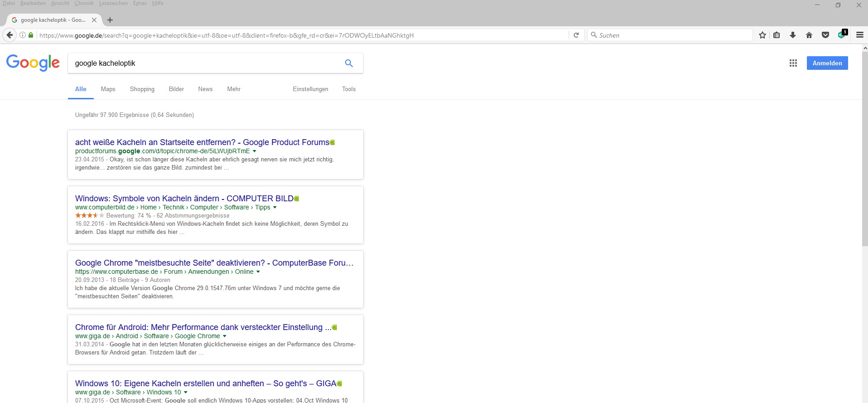The height and width of the screenshot is (403, 868).
Task: Go to the Firefox home page
Action: click(x=809, y=35)
